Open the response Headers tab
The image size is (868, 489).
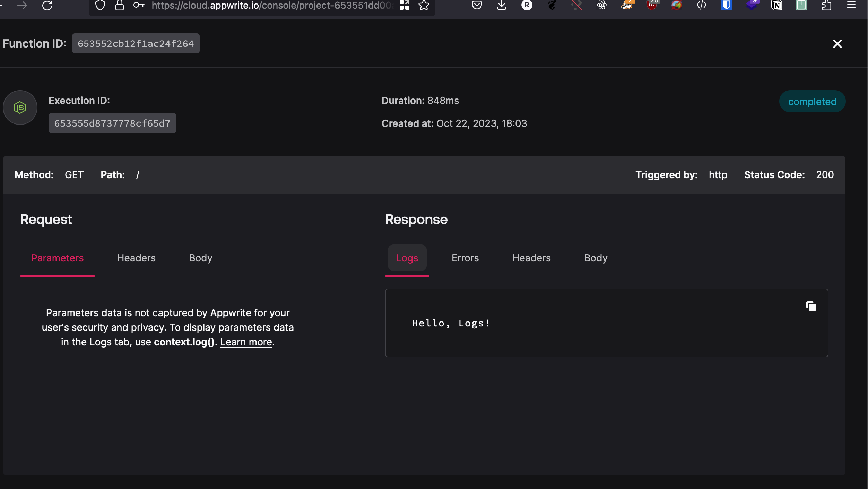point(531,258)
